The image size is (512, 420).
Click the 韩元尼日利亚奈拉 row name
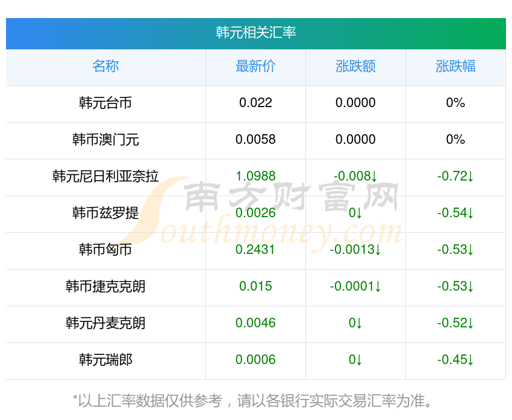105,176
